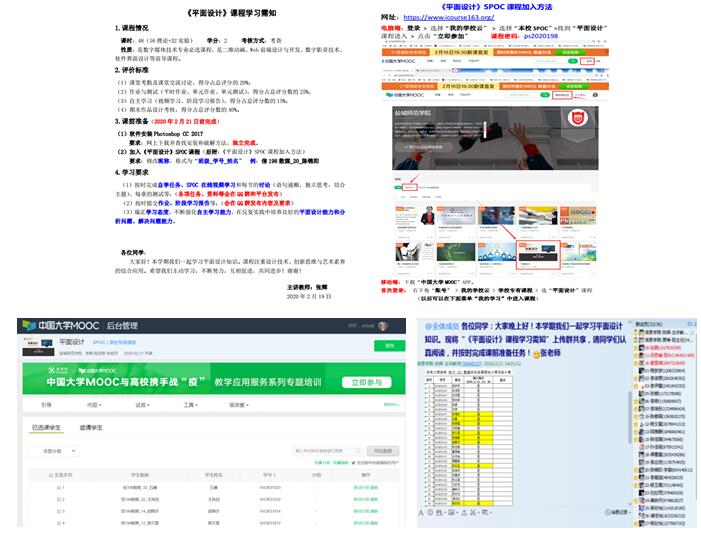This screenshot has width=701, height=550.
Task: Check the checkbox for student row 3
Action: 60,509
